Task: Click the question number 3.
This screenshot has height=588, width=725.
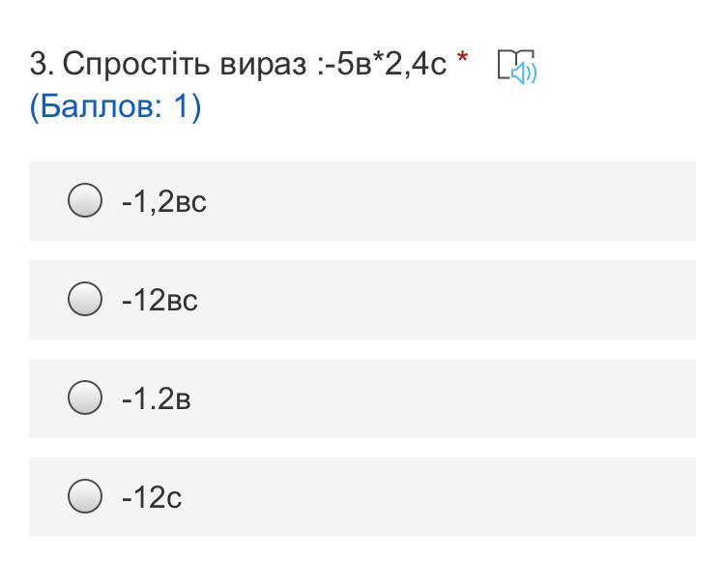Action: click(41, 64)
